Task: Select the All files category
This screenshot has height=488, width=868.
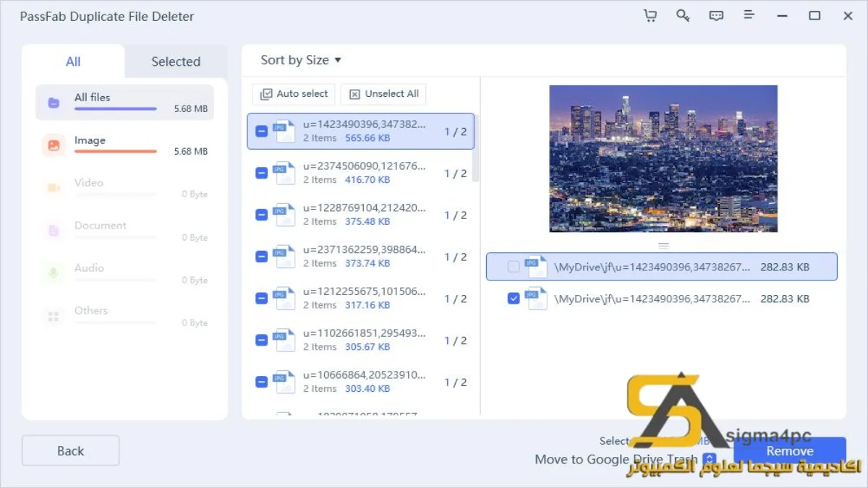Action: pyautogui.click(x=124, y=103)
